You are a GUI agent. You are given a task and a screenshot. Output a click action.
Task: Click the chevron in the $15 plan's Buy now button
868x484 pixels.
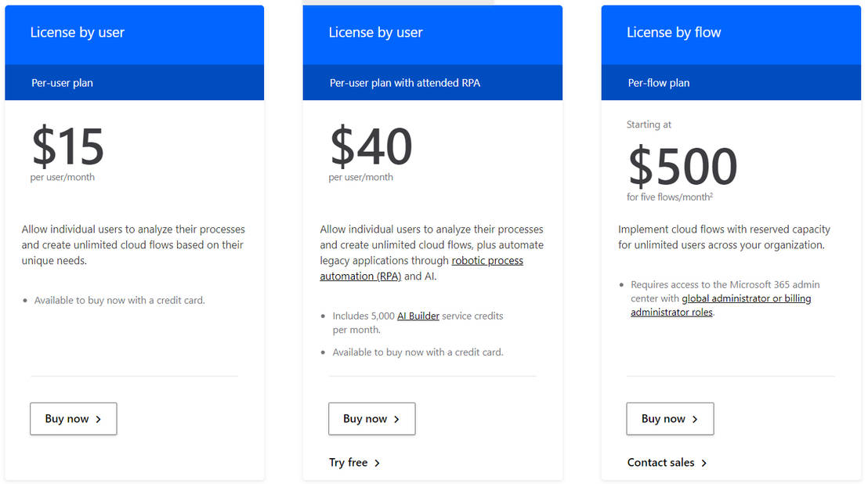point(98,419)
